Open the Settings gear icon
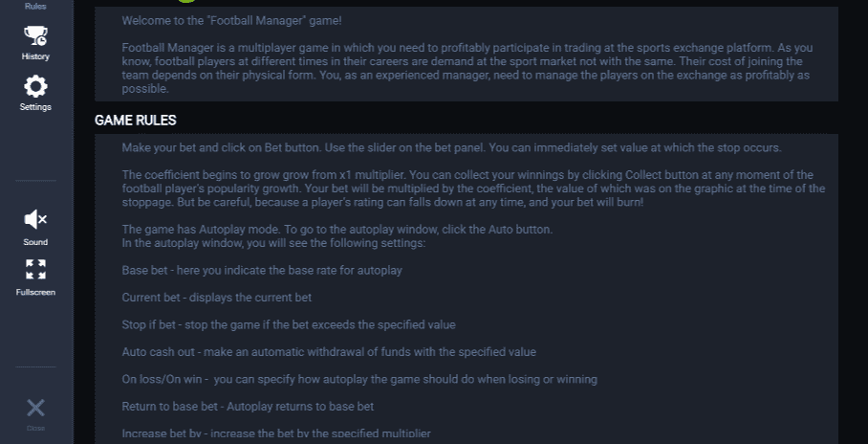 click(35, 86)
